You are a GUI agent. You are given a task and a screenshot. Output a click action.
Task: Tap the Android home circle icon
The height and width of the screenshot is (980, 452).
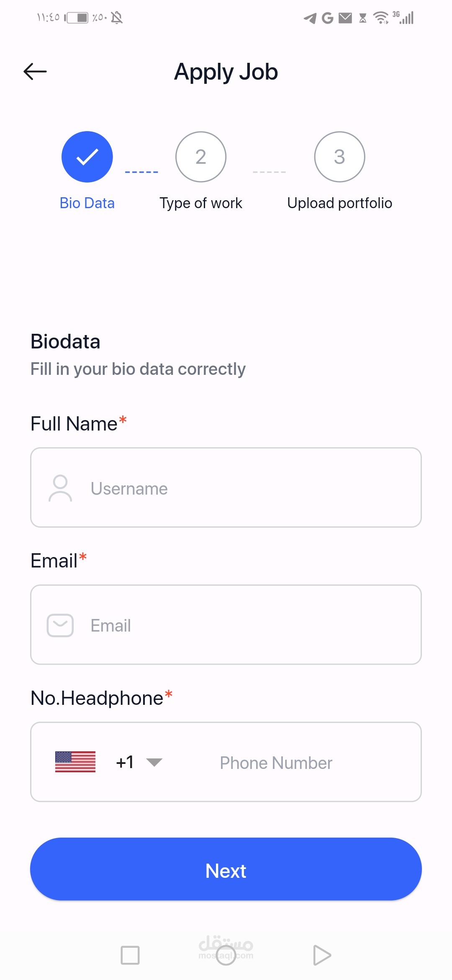[226, 955]
